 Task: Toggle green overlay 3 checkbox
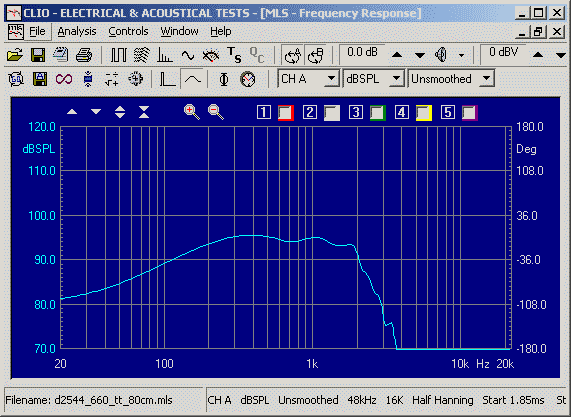pyautogui.click(x=378, y=113)
